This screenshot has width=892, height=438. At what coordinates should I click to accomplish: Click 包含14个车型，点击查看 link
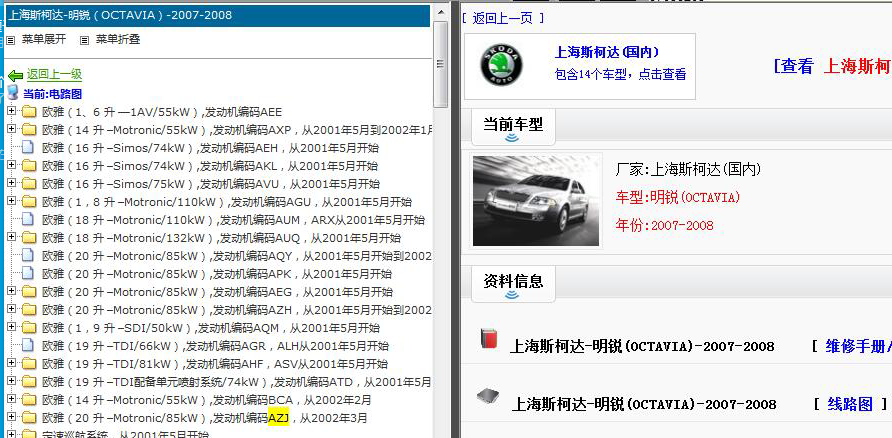click(x=620, y=74)
